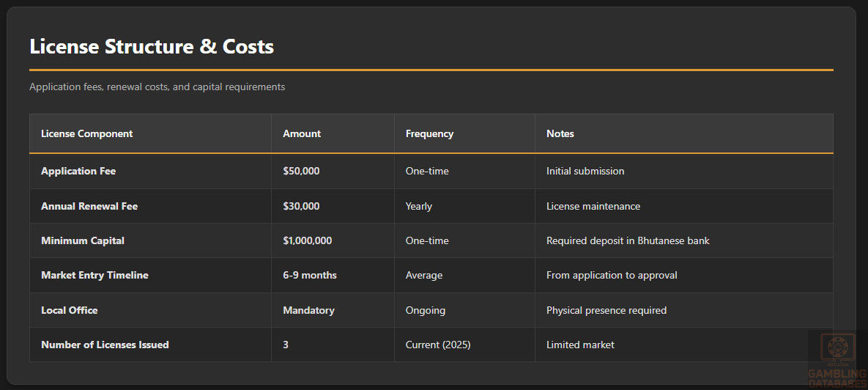Click the subtitle about application fees and renewal costs
The width and height of the screenshot is (868, 390).
point(157,87)
